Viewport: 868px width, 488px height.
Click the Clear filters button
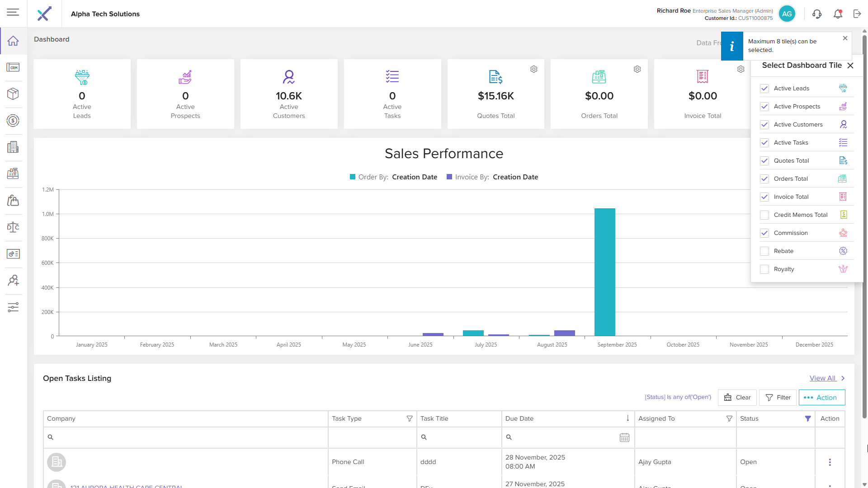coord(737,398)
